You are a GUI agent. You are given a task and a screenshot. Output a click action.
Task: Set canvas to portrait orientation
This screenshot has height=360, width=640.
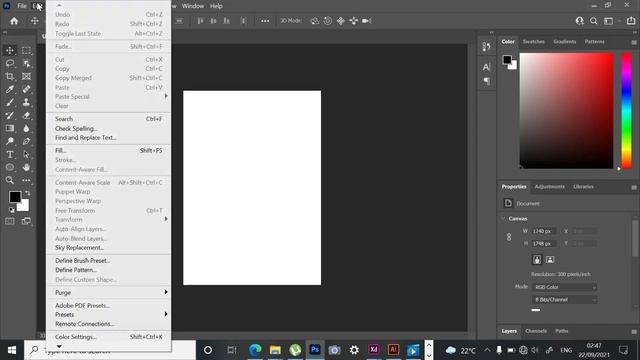pyautogui.click(x=537, y=260)
